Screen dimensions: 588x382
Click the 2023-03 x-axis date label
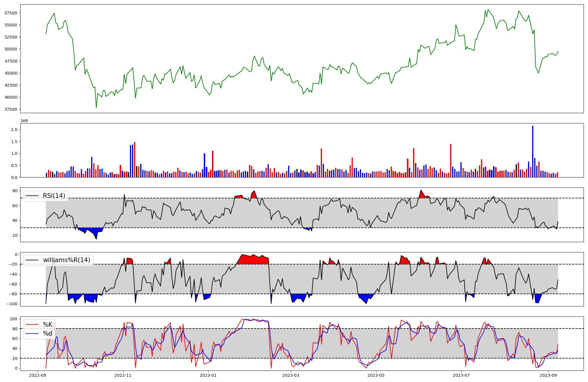[x=291, y=375]
